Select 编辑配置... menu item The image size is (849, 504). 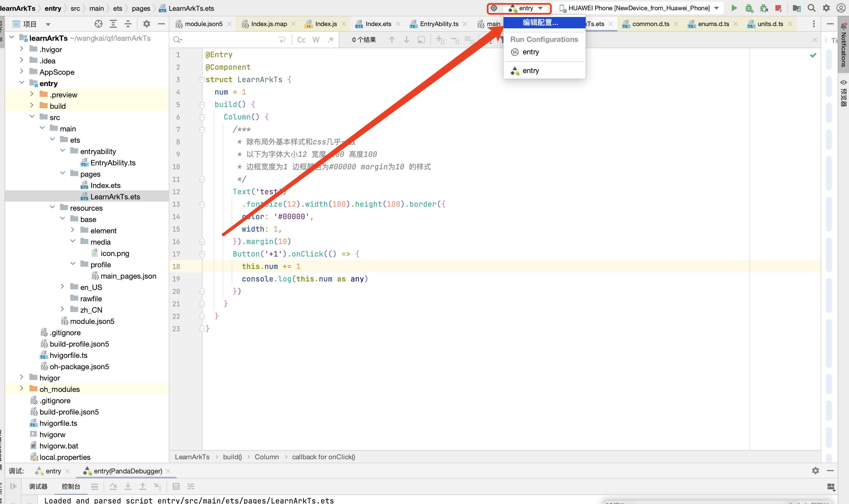coord(540,23)
